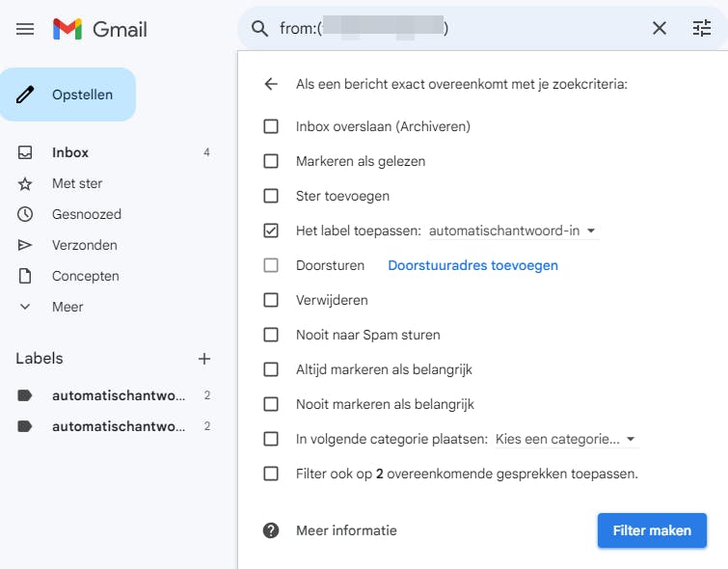Image resolution: width=728 pixels, height=569 pixels.
Task: Open Kies een categorie dropdown
Action: point(566,439)
